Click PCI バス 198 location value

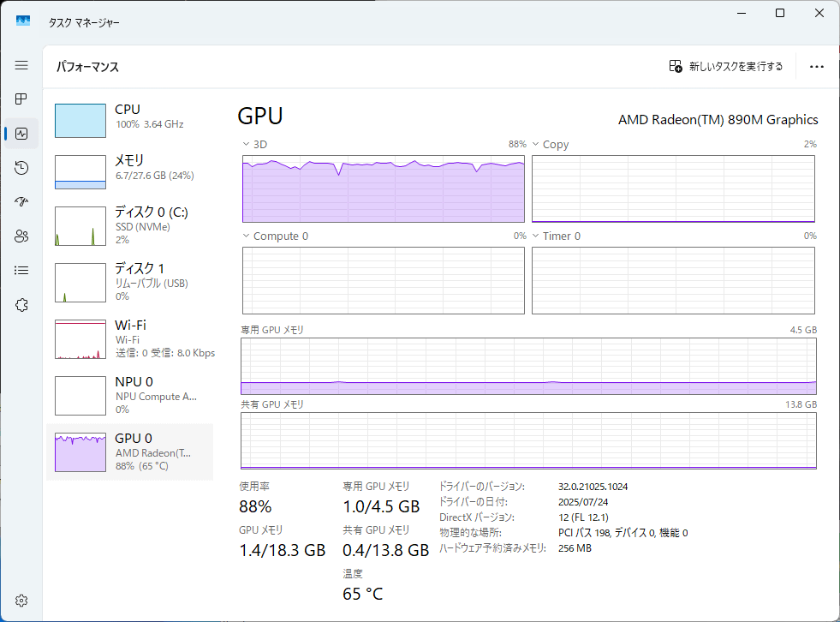[x=623, y=532]
